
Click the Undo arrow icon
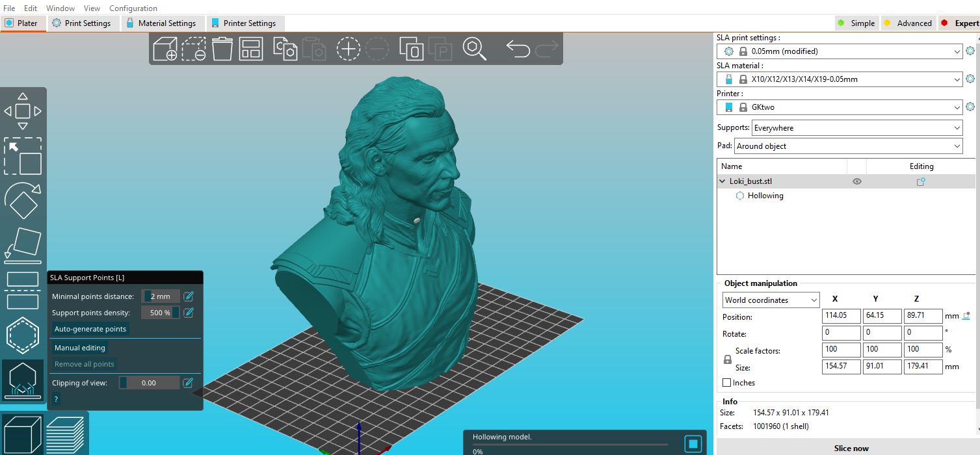[x=518, y=49]
